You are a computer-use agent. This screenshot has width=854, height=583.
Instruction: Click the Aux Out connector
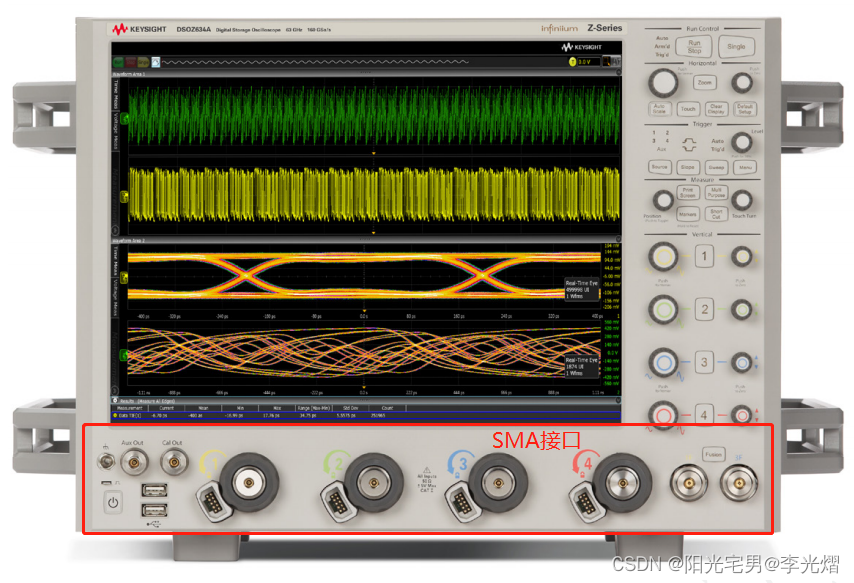tap(133, 463)
